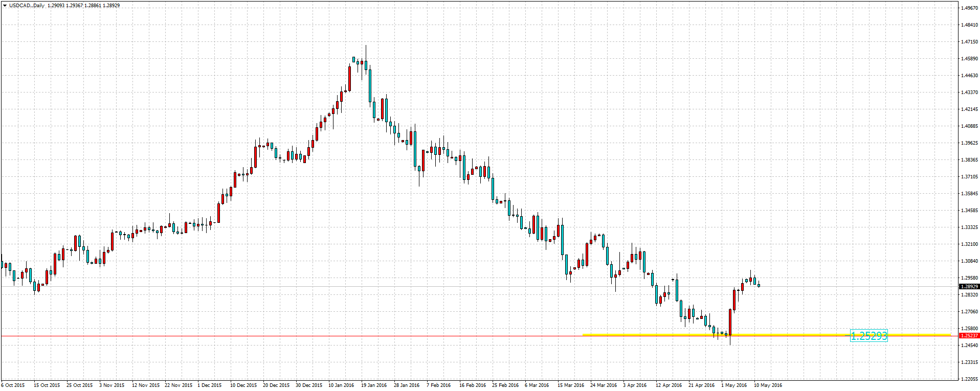Click the triangle arrow beside USDCAD title
The image size is (980, 391).
pyautogui.click(x=5, y=6)
